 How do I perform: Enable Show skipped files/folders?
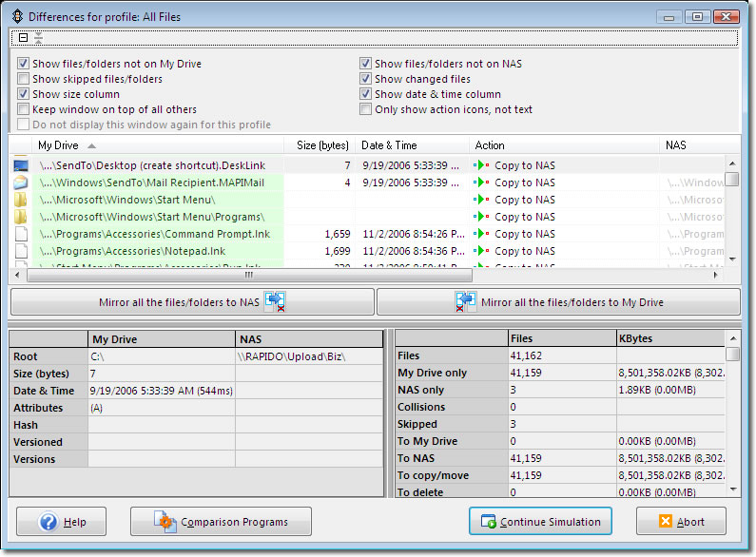click(x=23, y=79)
